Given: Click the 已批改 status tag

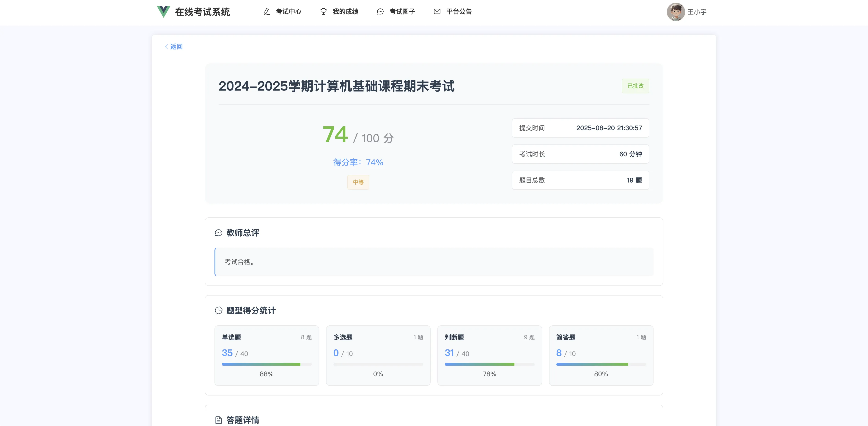Looking at the screenshot, I should pos(635,86).
